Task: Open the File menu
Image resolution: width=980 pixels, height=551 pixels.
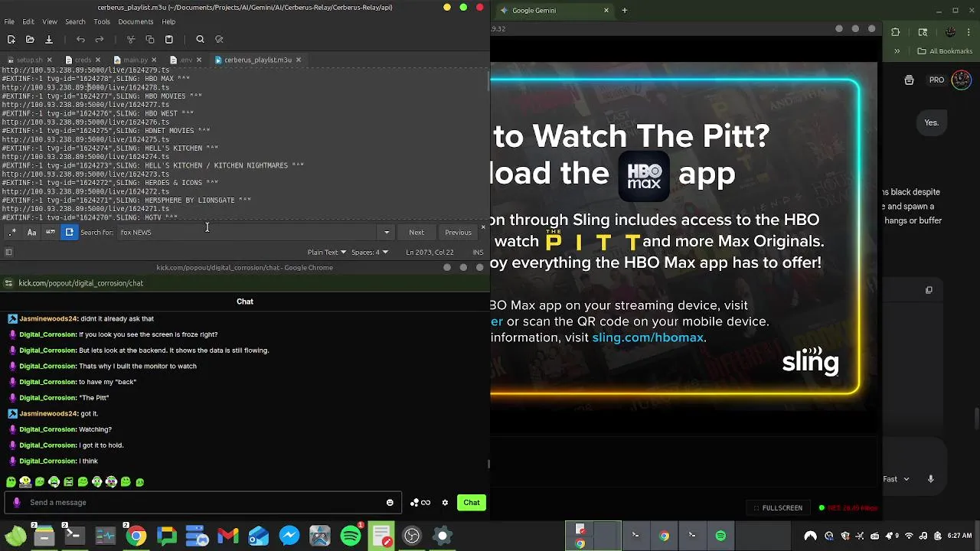Action: [x=9, y=21]
